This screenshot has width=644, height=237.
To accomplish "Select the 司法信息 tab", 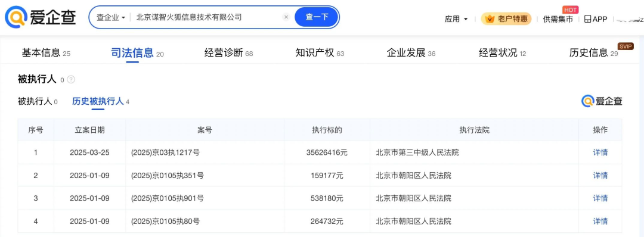I will (138, 53).
